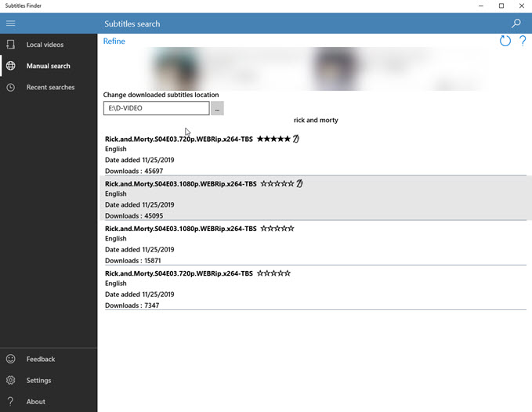Open the Feedback page
This screenshot has height=412, width=532.
(x=49, y=359)
